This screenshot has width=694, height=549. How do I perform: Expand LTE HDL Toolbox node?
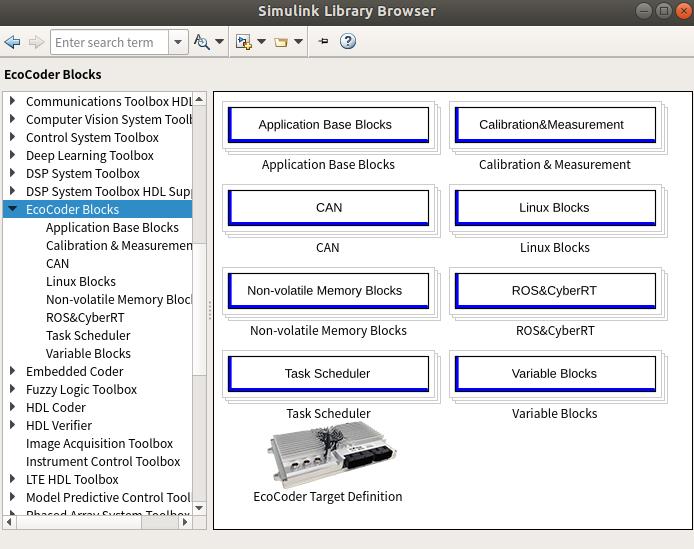pyautogui.click(x=12, y=479)
